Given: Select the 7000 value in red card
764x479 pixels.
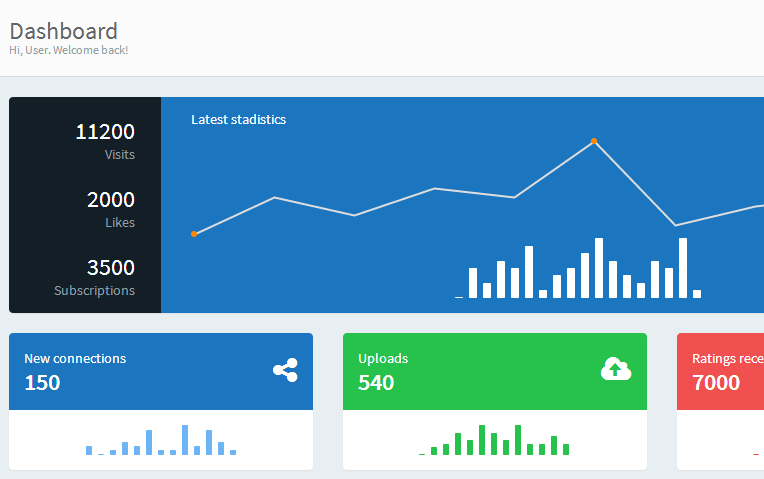Looking at the screenshot, I should 716,382.
